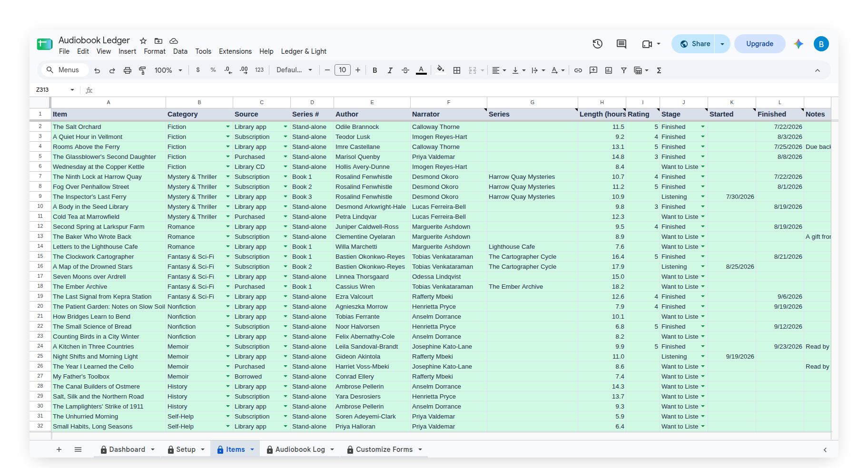Star the Audiobook Ledger document
The image size is (868, 468).
143,41
